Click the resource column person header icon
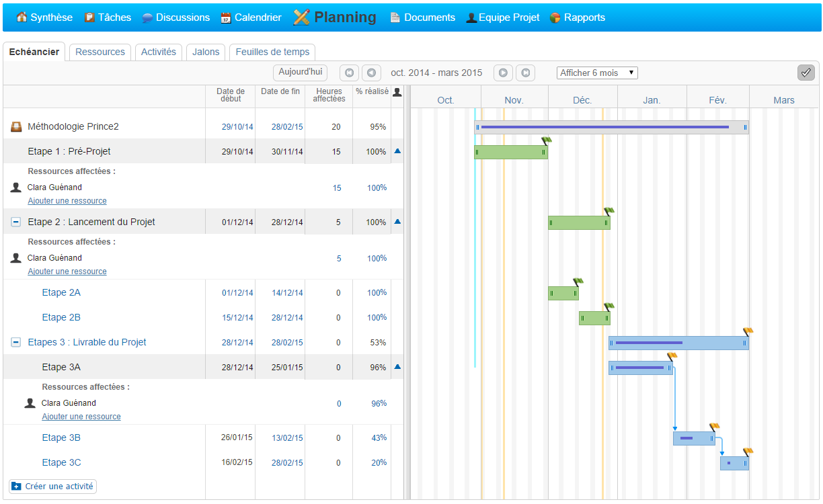Screen dimensions: 823x504 (397, 93)
